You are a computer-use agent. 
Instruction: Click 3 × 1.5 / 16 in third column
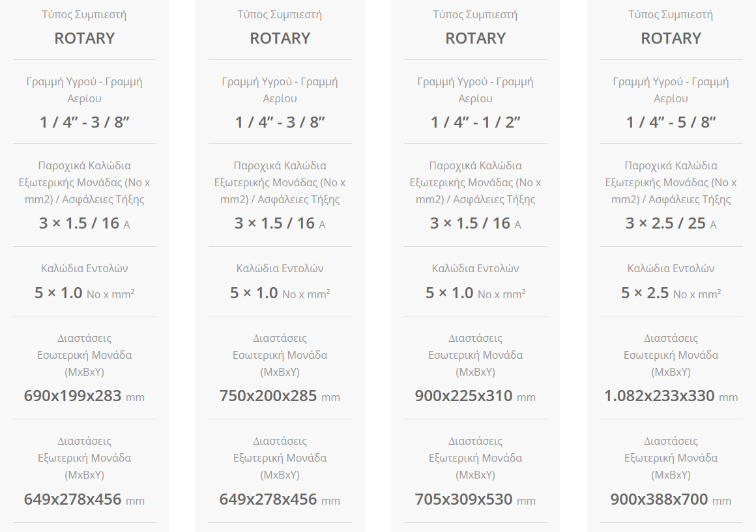[470, 223]
